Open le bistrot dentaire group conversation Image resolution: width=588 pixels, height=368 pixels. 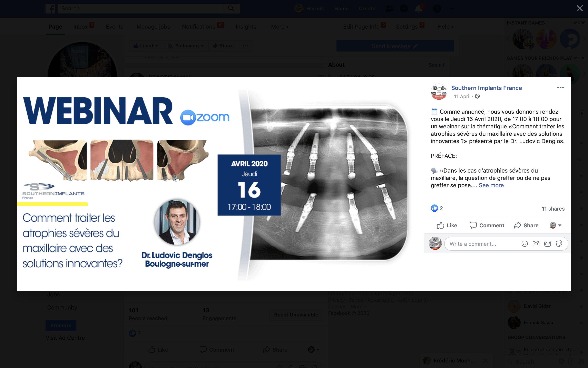[549, 350]
